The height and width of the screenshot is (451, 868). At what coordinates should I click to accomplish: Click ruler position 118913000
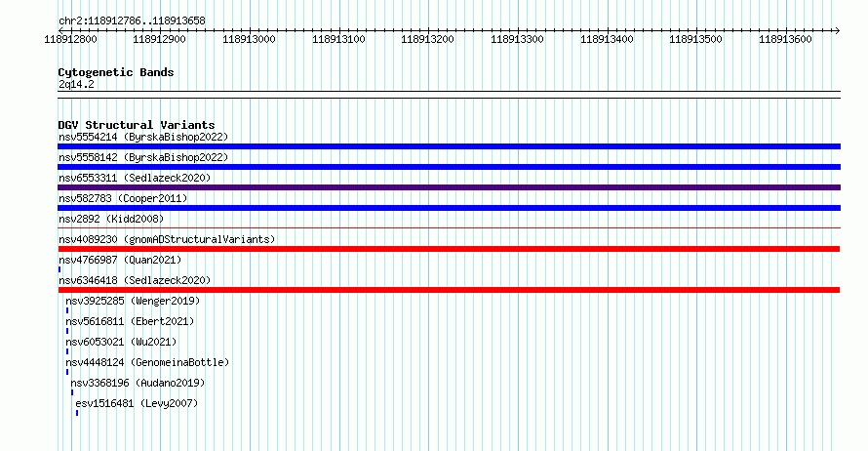coord(249,39)
